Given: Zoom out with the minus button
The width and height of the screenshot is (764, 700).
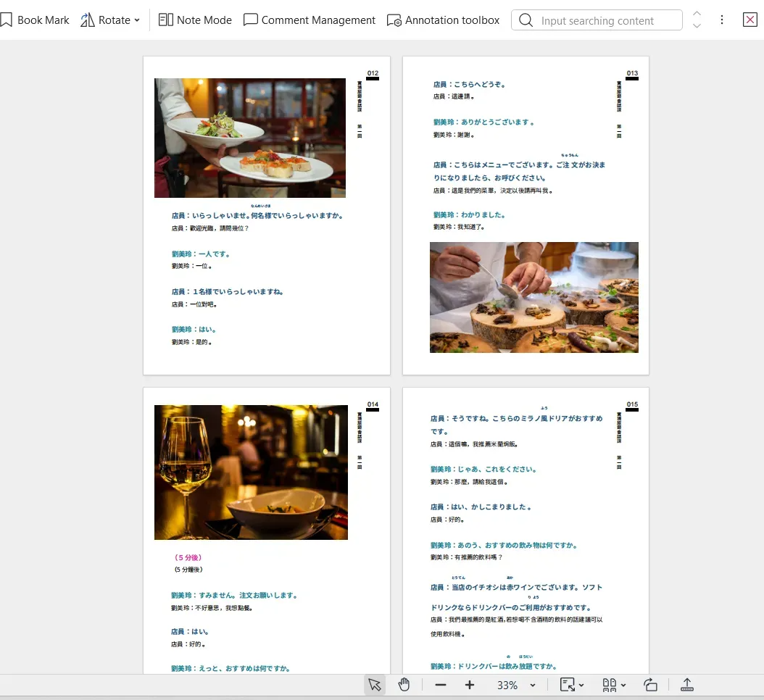Looking at the screenshot, I should (441, 685).
